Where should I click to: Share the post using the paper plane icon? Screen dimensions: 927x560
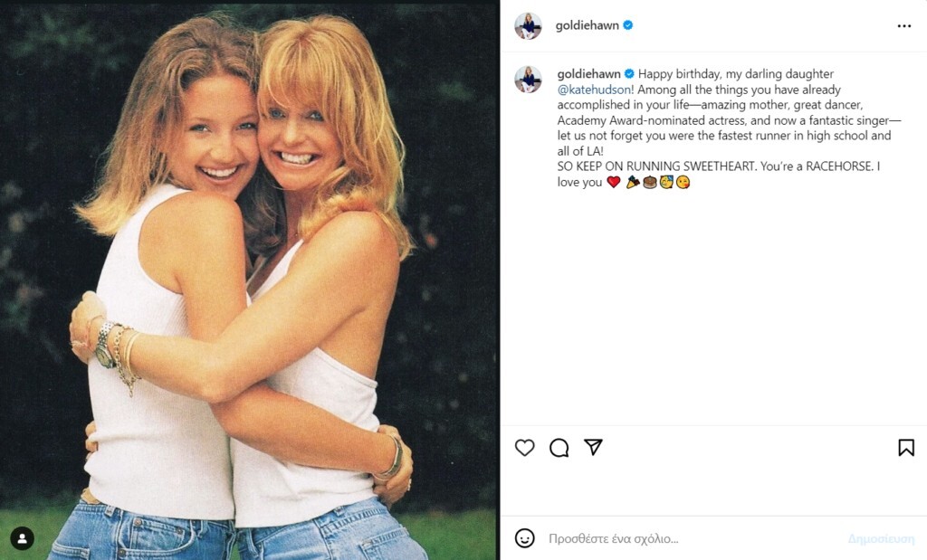593,448
